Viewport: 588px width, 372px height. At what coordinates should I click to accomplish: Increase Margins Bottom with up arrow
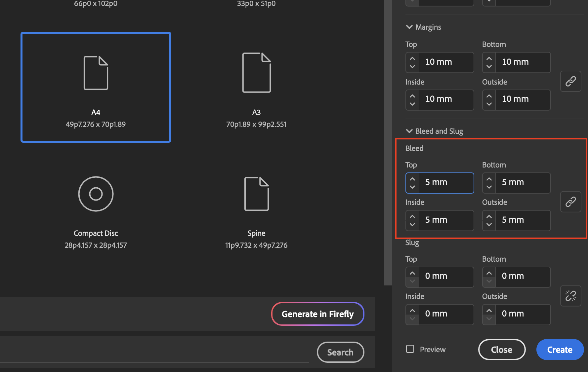[x=489, y=58]
